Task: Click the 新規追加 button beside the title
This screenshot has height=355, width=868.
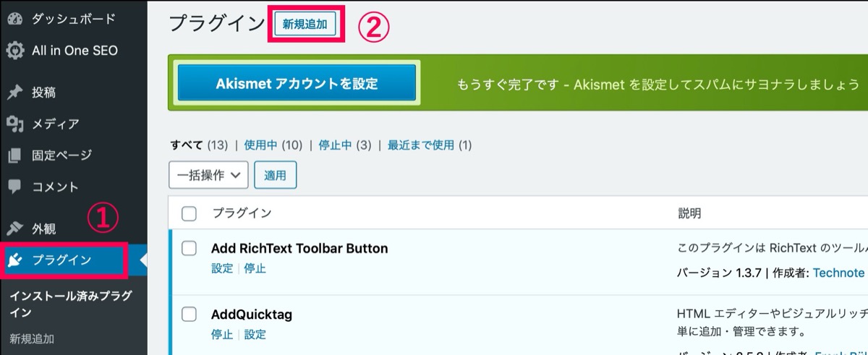Action: pyautogui.click(x=305, y=24)
